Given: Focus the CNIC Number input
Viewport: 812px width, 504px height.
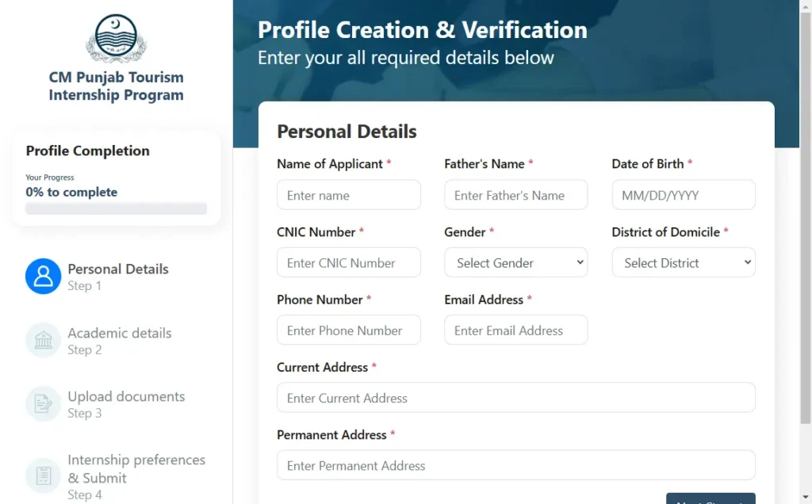Looking at the screenshot, I should click(x=349, y=262).
